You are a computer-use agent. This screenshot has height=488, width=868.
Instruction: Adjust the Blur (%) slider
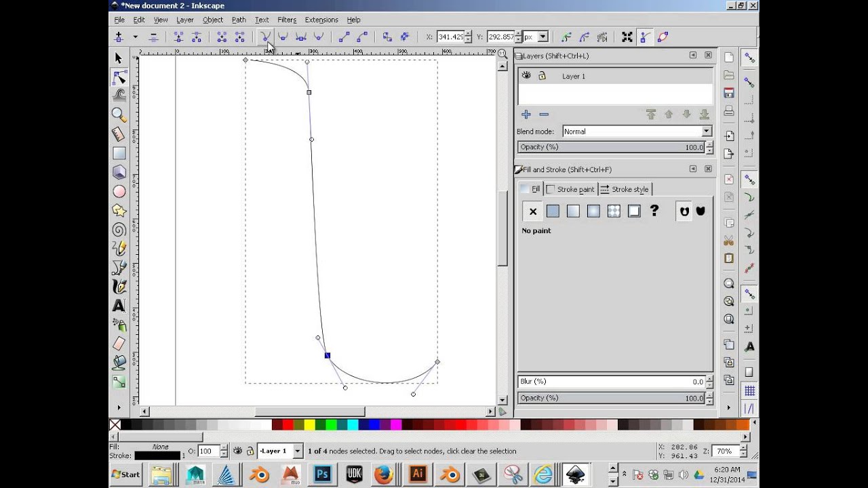[x=612, y=382]
